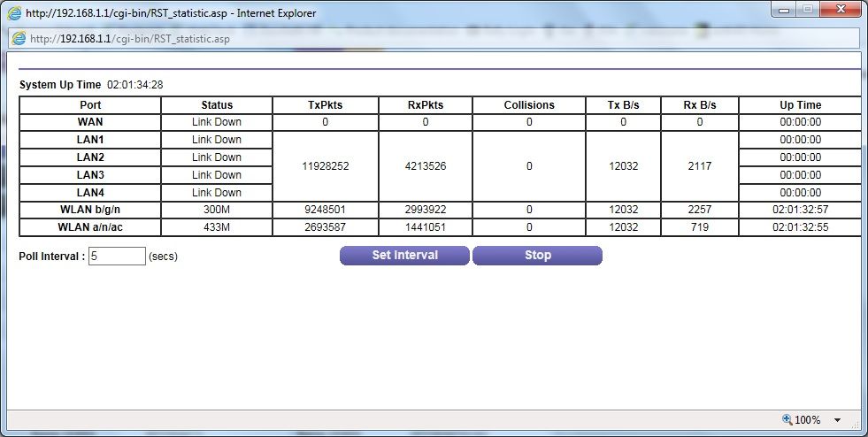Stop the statistics polling
Screen dimensions: 868x437
537,256
